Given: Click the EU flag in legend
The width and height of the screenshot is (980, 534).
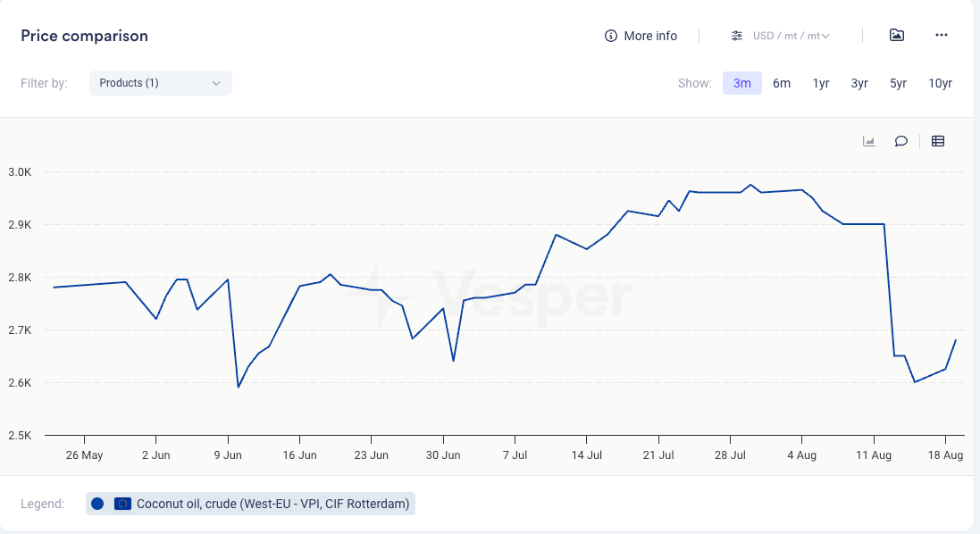Looking at the screenshot, I should [x=122, y=504].
